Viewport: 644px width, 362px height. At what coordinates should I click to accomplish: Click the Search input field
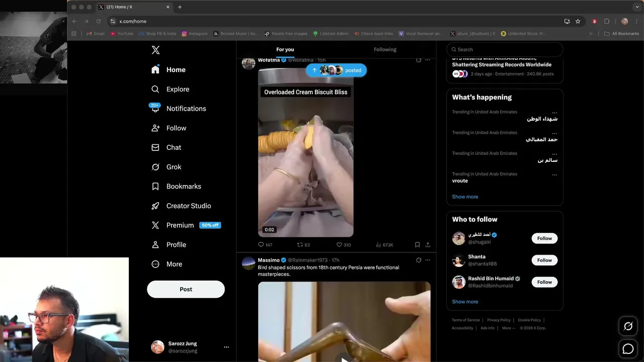tap(505, 49)
